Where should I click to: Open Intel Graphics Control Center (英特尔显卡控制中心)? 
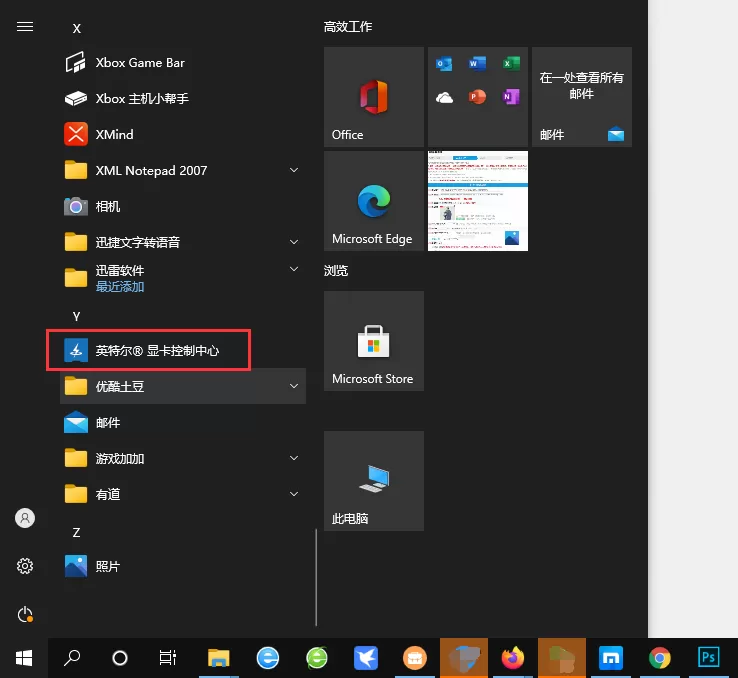[156, 351]
